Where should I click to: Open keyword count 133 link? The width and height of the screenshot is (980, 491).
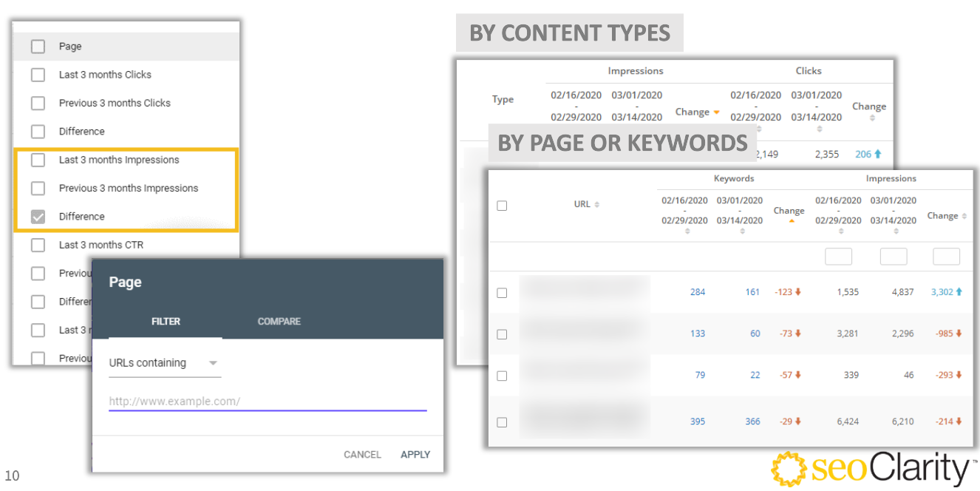[x=698, y=333]
